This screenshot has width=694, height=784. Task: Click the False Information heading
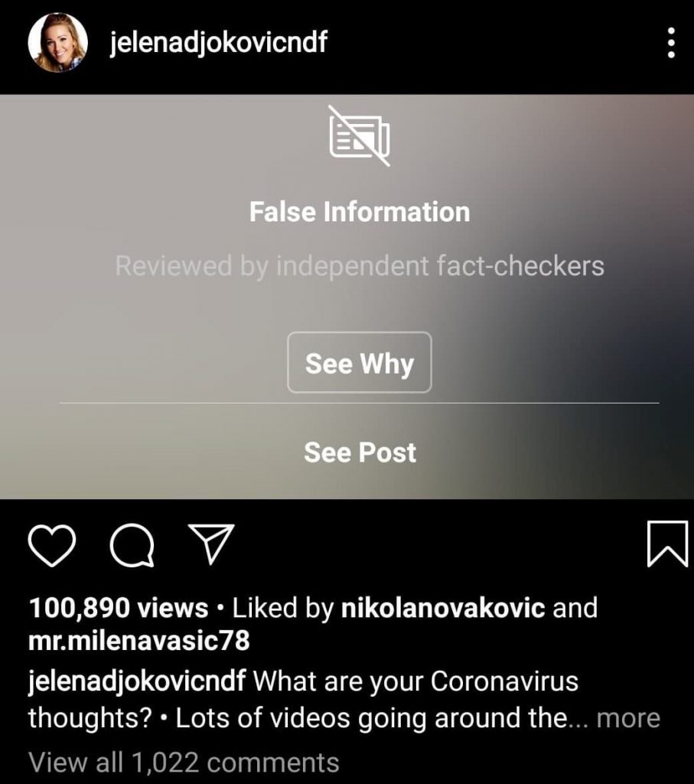click(360, 211)
